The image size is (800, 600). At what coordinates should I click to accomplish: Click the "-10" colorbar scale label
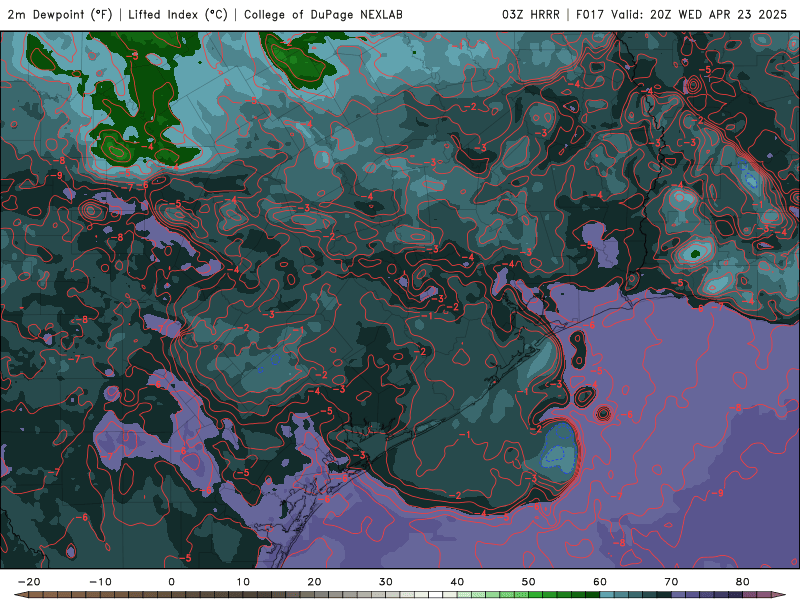tap(100, 582)
